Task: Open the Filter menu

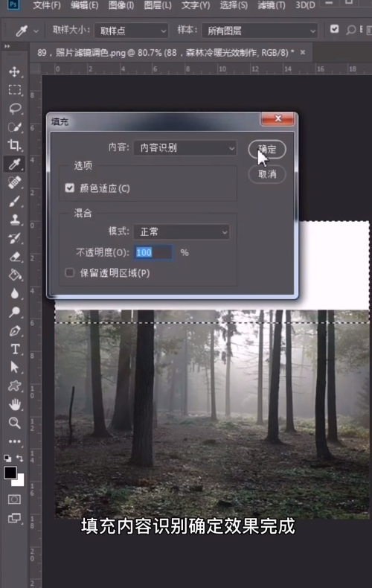Action: point(272,5)
